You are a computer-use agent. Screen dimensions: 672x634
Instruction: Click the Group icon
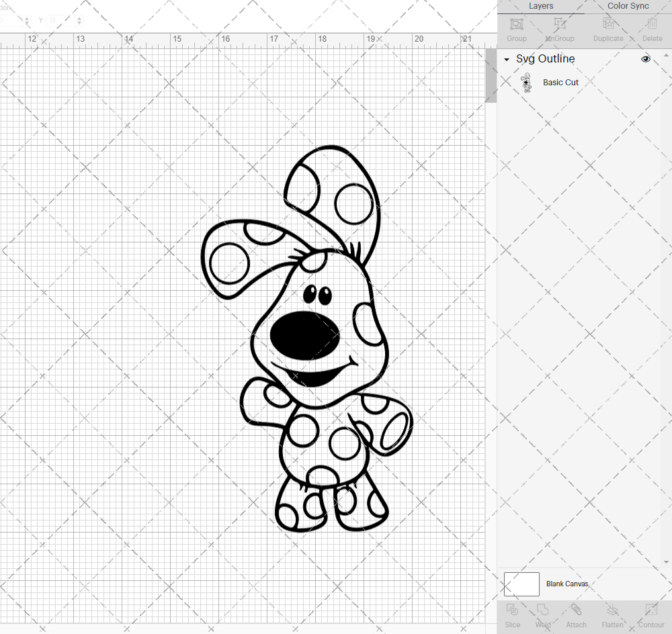tap(516, 30)
